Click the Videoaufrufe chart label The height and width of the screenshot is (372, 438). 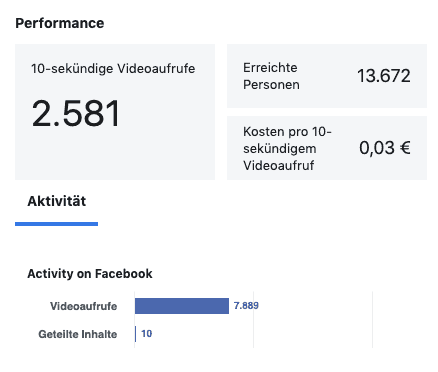[83, 306]
